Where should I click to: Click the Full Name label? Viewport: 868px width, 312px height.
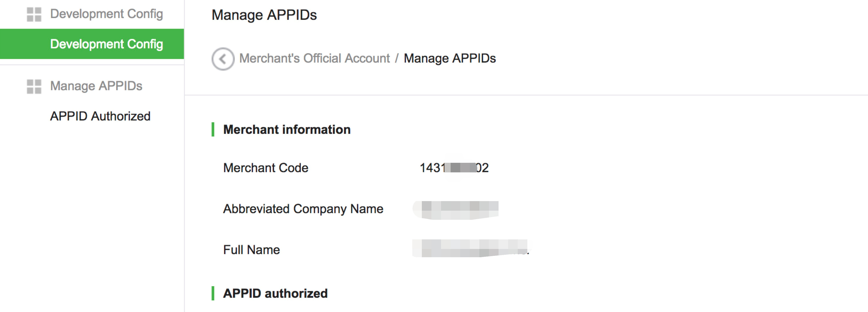click(251, 250)
